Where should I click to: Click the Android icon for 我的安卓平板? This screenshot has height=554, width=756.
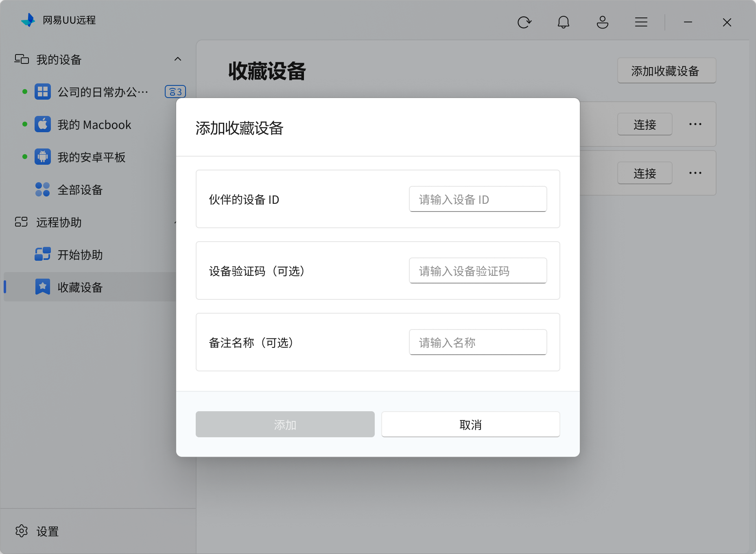43,157
